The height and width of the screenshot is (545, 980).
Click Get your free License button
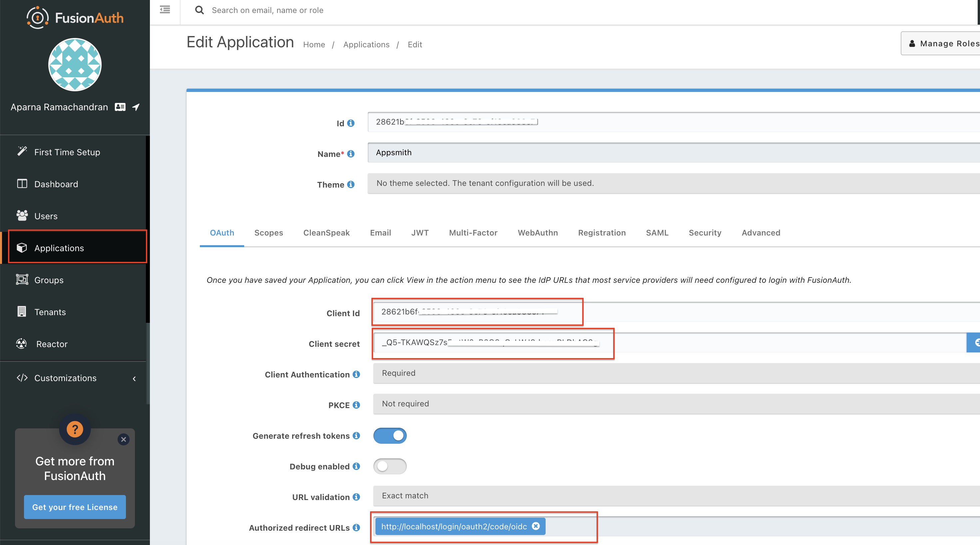point(75,507)
